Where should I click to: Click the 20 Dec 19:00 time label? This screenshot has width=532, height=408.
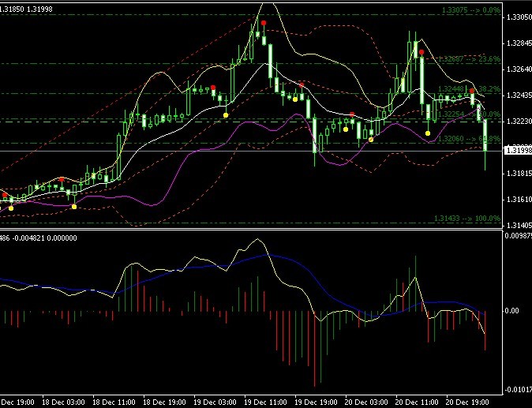[467, 402]
